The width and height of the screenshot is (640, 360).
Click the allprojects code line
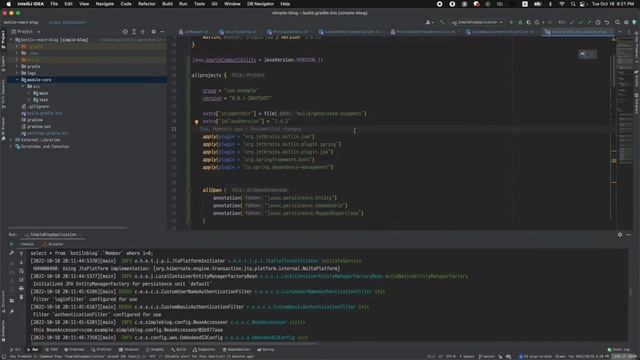[228, 75]
